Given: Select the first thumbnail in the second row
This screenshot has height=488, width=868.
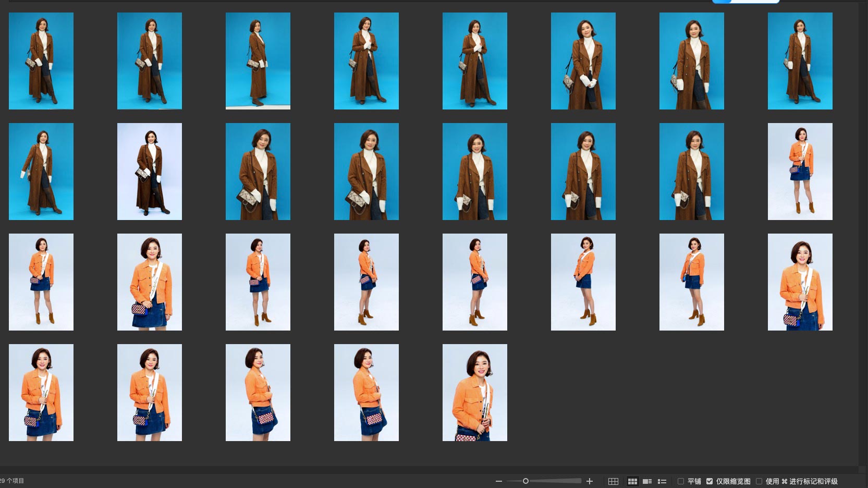Looking at the screenshot, I should coord(41,172).
